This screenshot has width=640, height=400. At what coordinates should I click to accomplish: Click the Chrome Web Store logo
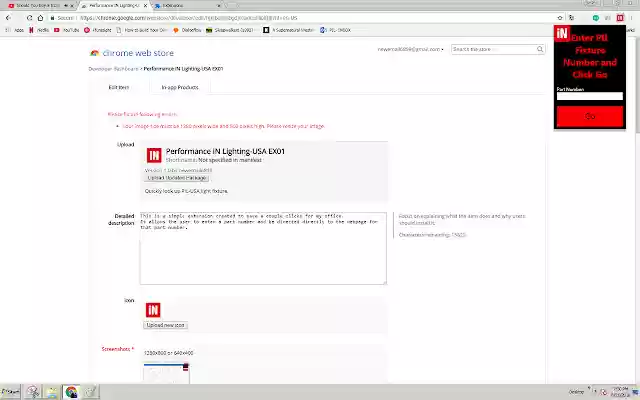click(132, 53)
